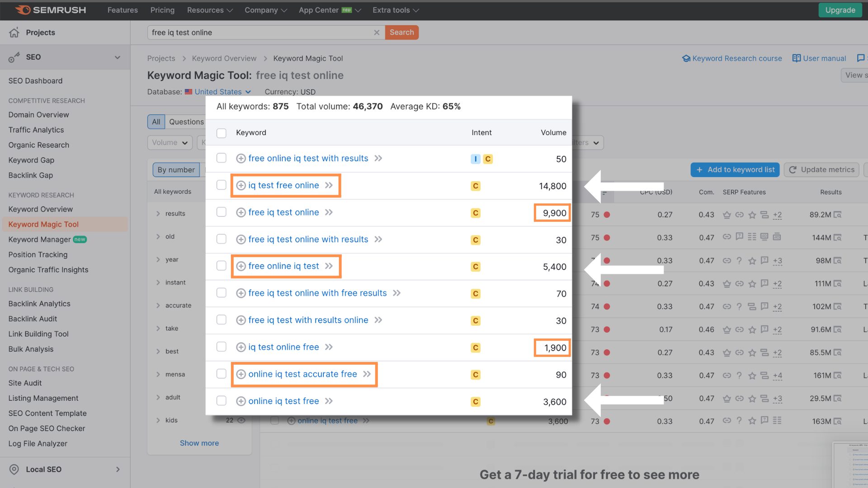Click Informational intent badge on first row

tap(476, 159)
